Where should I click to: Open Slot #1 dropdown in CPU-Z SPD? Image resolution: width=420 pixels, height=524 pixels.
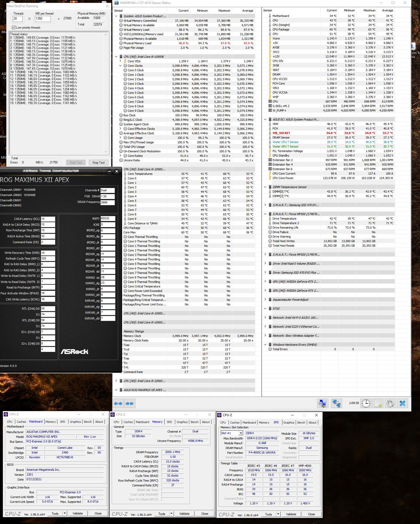point(241,433)
